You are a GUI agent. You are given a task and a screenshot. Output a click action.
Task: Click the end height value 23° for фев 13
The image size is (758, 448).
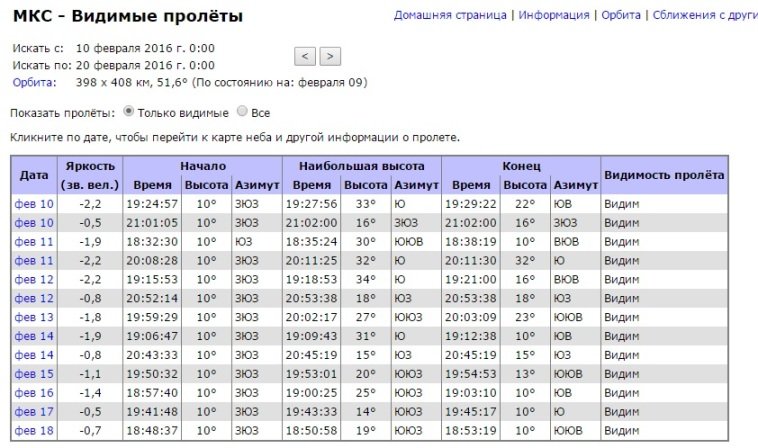point(525,317)
